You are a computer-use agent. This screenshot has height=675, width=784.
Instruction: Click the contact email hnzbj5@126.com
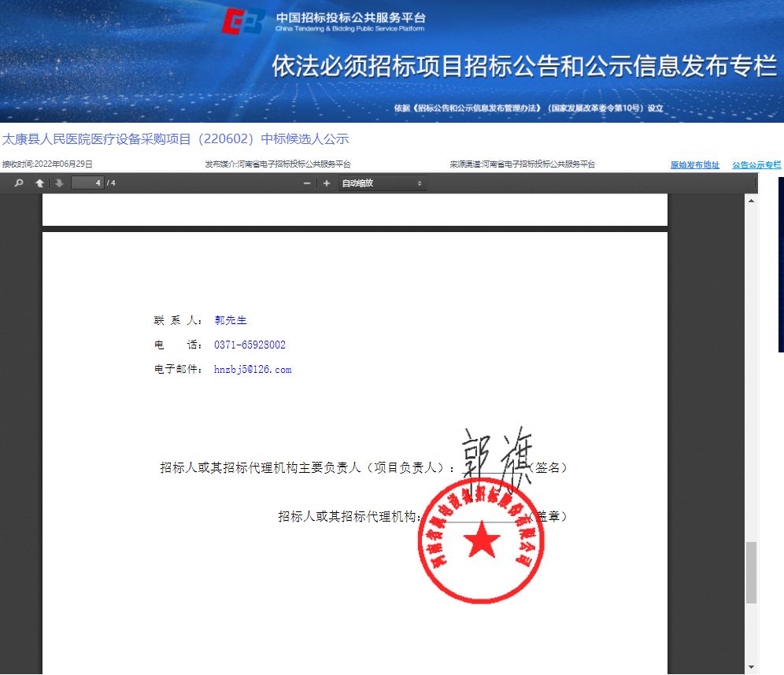pyautogui.click(x=253, y=370)
